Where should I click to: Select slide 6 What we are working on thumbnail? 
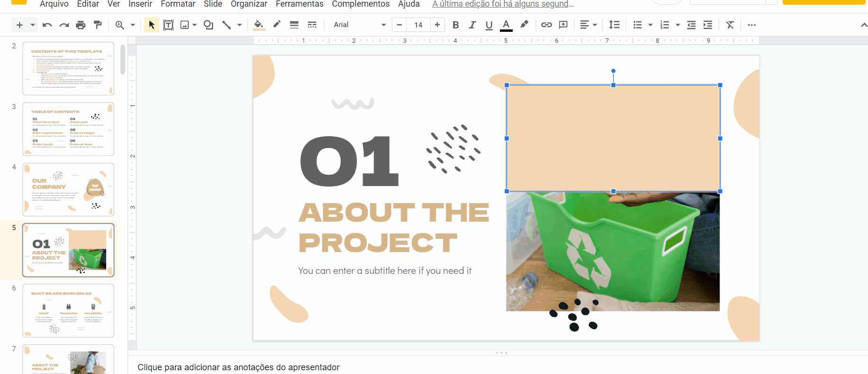[68, 310]
